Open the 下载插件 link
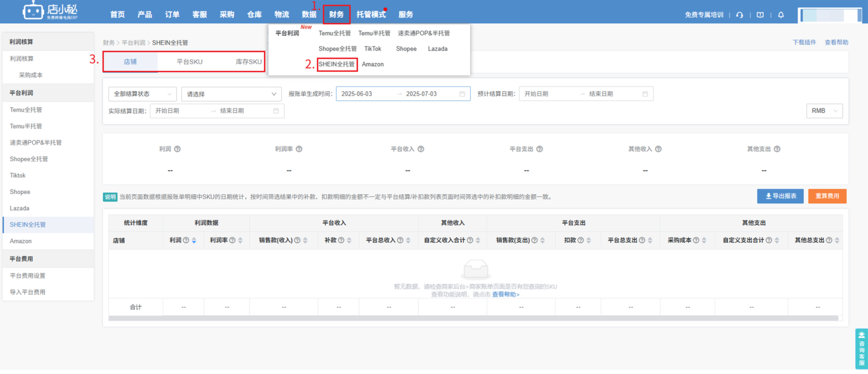Image resolution: width=868 pixels, height=374 pixels. (x=804, y=42)
